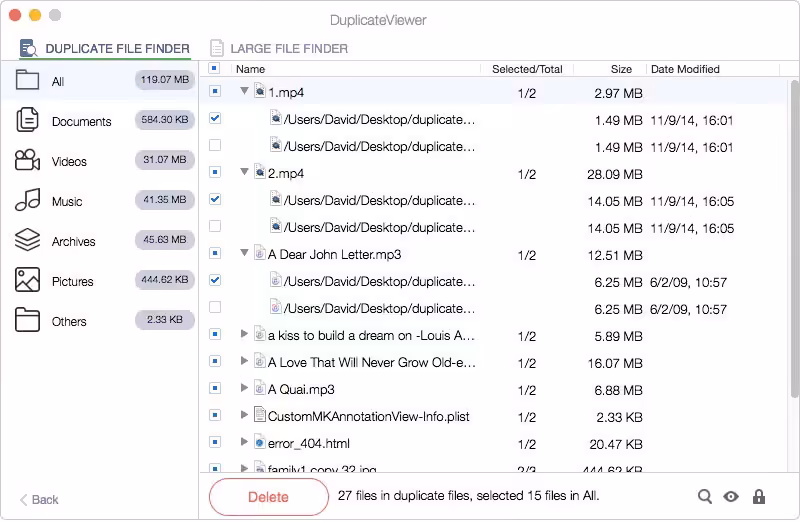
Task: Toggle the A Quai.mp3 group checkbox
Action: coord(215,388)
